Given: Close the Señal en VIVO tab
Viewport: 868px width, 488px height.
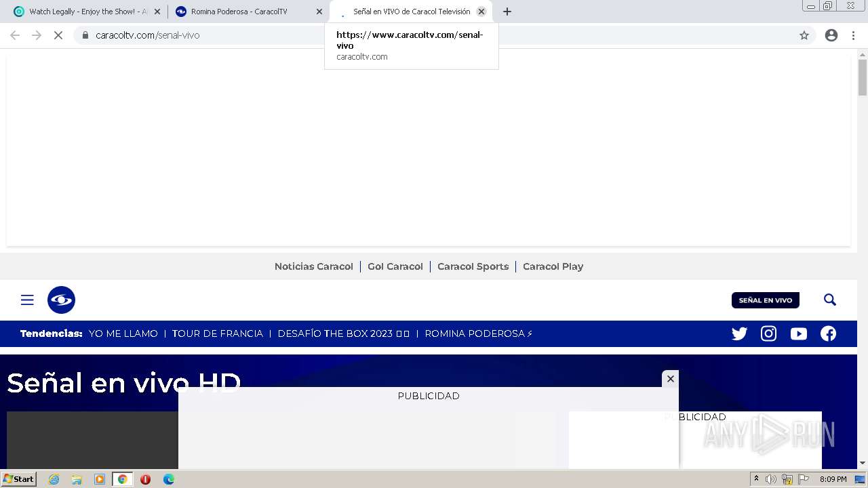Looking at the screenshot, I should 481,12.
